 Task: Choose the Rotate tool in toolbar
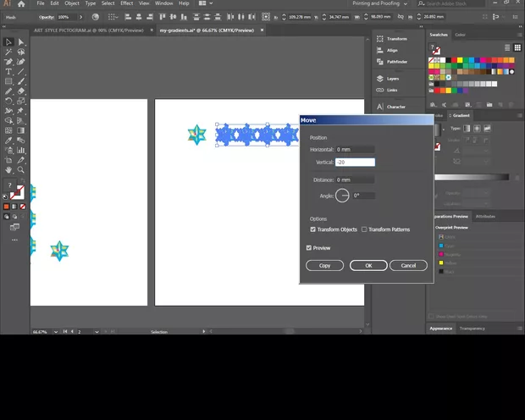tap(8, 101)
